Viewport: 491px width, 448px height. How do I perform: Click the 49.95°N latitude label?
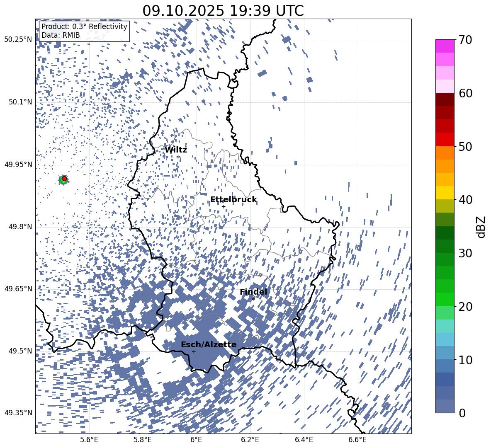pos(18,164)
